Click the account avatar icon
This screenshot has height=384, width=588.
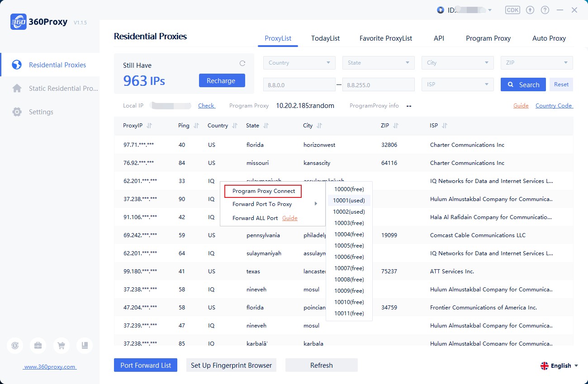[x=441, y=10]
